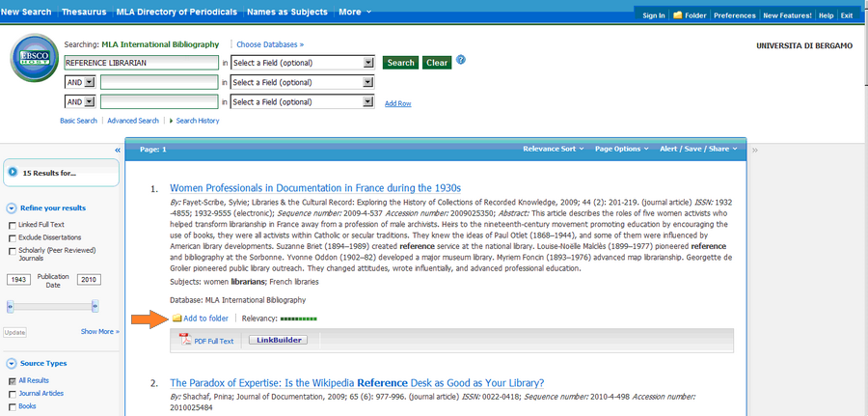The height and width of the screenshot is (416, 868).
Task: Open the Relevance Sort dropdown
Action: 553,149
